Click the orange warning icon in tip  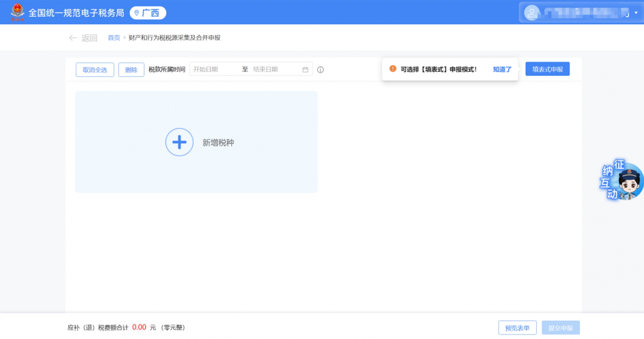tap(393, 69)
